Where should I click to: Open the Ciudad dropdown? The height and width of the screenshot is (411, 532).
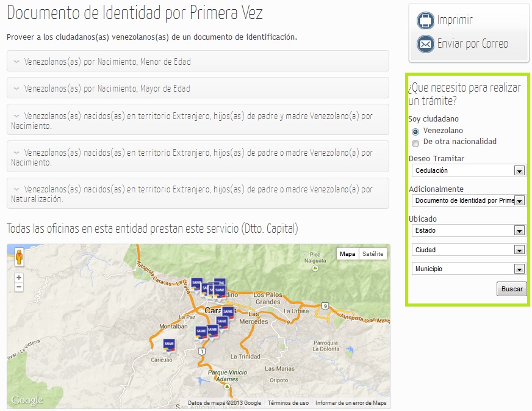469,250
